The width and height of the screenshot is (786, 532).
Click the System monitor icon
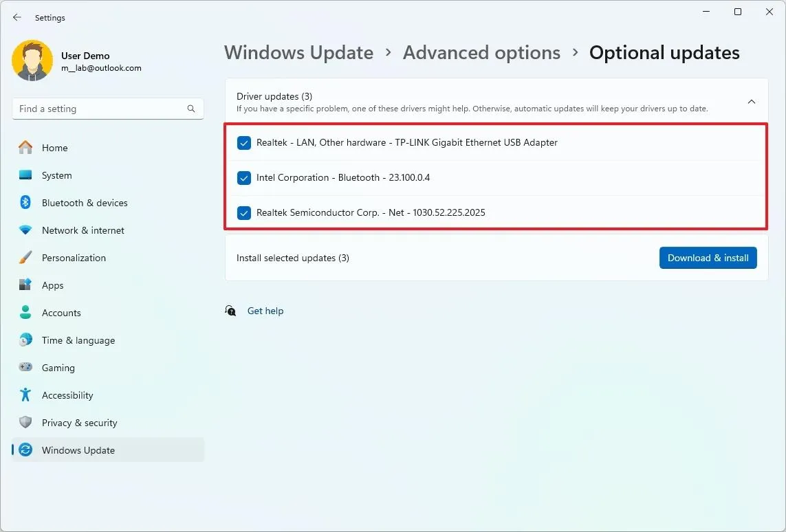point(25,175)
